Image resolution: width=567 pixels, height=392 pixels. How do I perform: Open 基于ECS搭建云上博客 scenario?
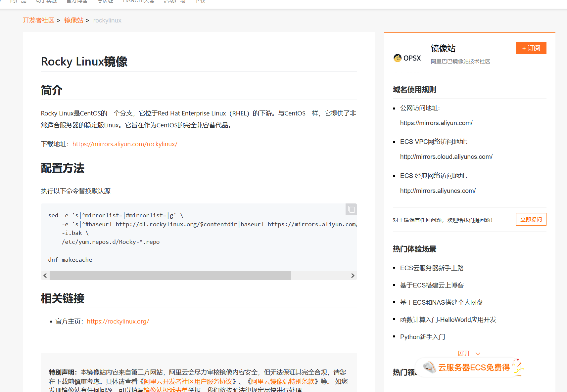(432, 285)
